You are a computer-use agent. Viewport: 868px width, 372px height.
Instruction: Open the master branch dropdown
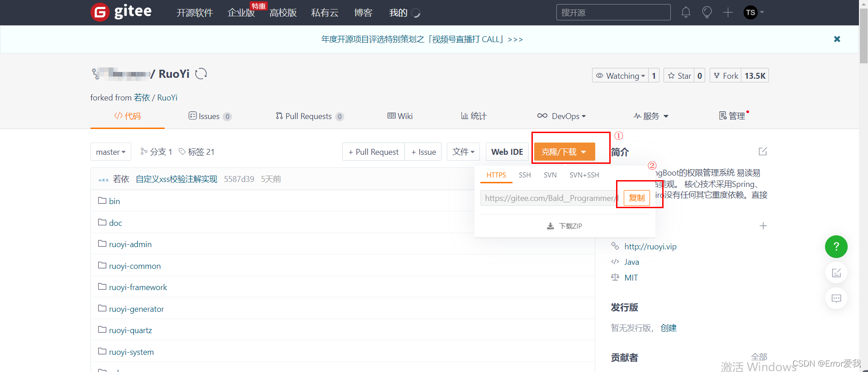tap(111, 152)
